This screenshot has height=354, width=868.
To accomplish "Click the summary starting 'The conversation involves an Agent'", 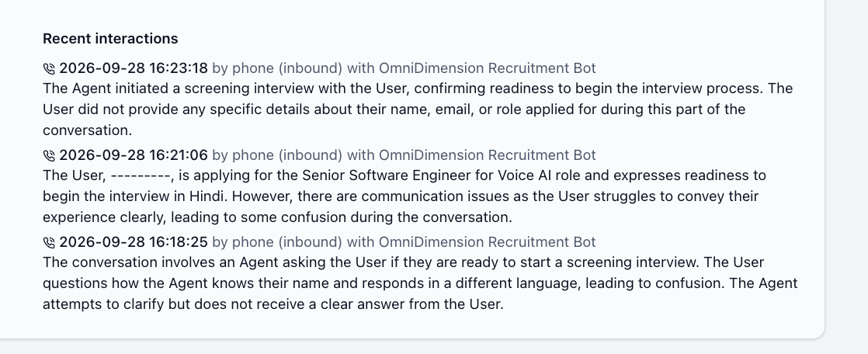I will (420, 283).
